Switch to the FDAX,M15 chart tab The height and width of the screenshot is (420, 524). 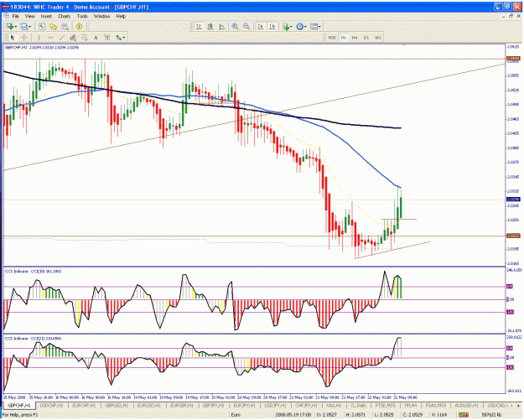pyautogui.click(x=435, y=406)
